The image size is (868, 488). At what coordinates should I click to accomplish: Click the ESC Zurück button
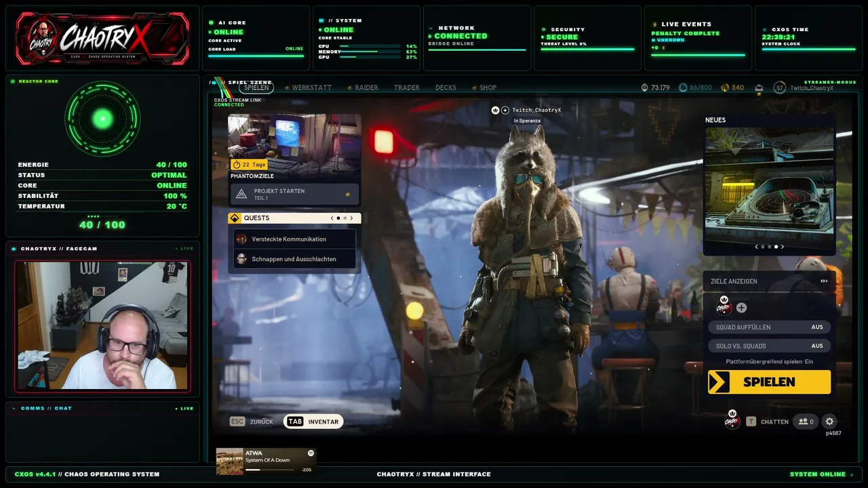tap(252, 422)
